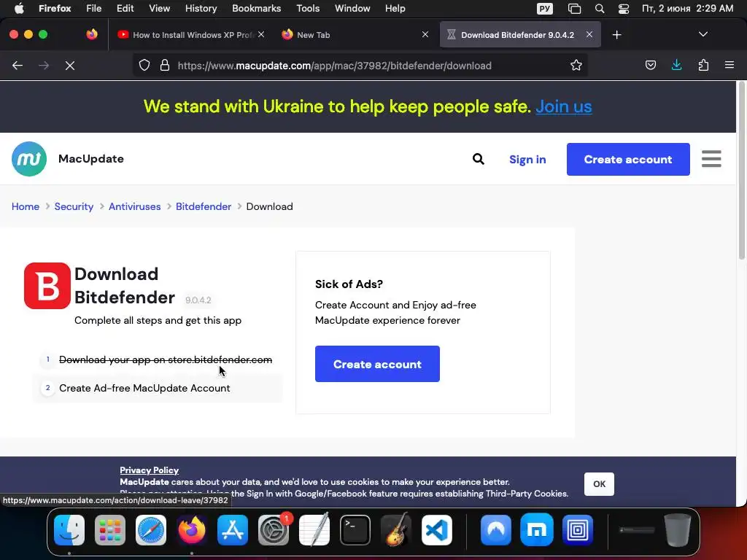Open the MacUpdate hamburger menu

[x=711, y=159]
